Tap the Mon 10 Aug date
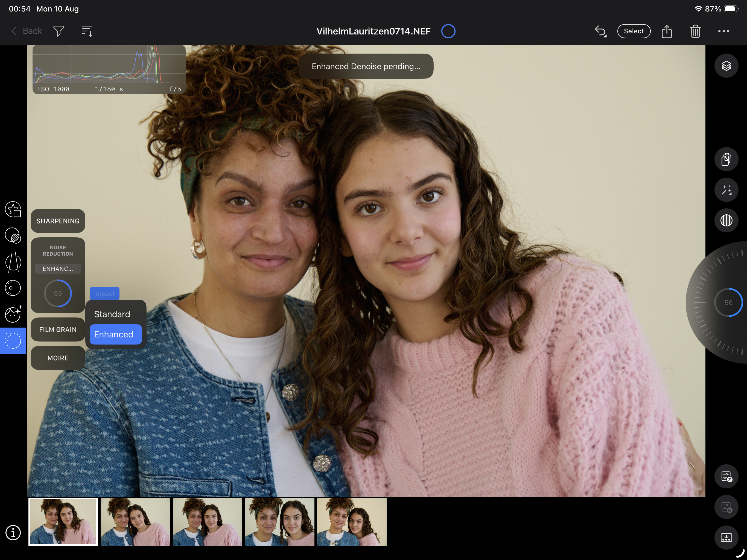747x560 pixels. coord(57,9)
